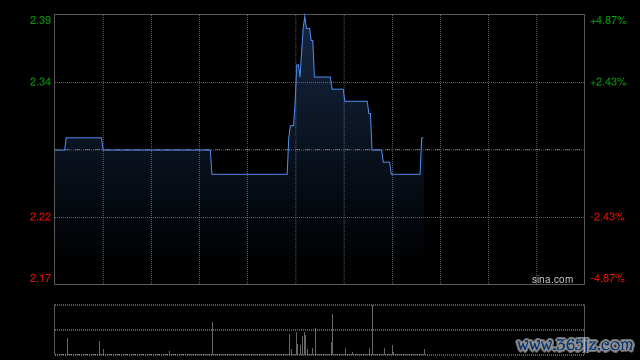The width and height of the screenshot is (640, 360).
Task: Click the 2.34 price axis label
Action: coord(40,82)
